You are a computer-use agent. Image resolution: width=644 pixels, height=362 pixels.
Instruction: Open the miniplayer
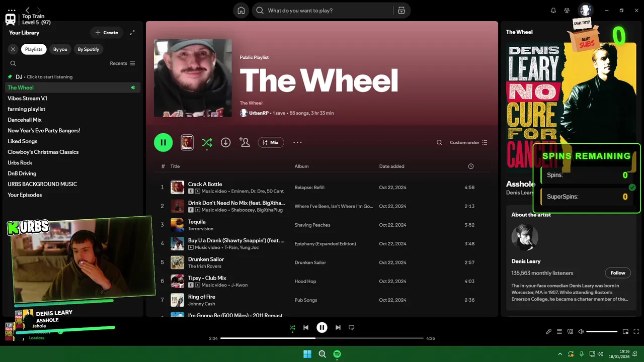click(x=626, y=331)
